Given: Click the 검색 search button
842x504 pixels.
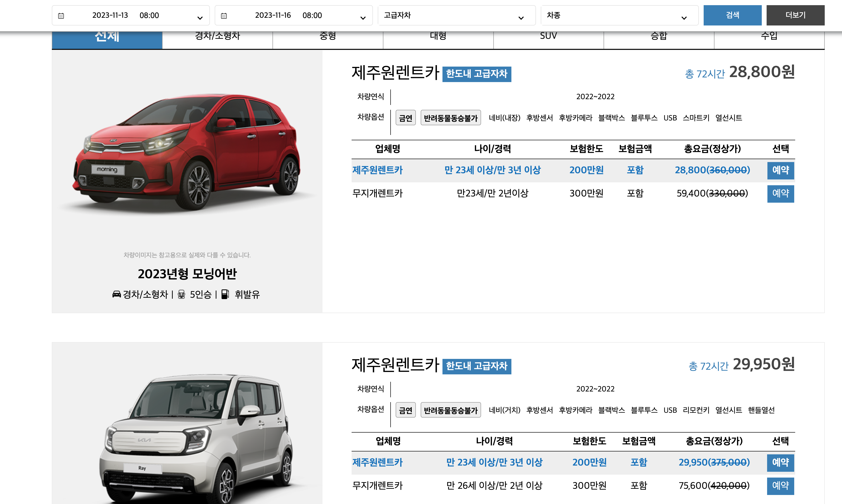Looking at the screenshot, I should point(733,15).
